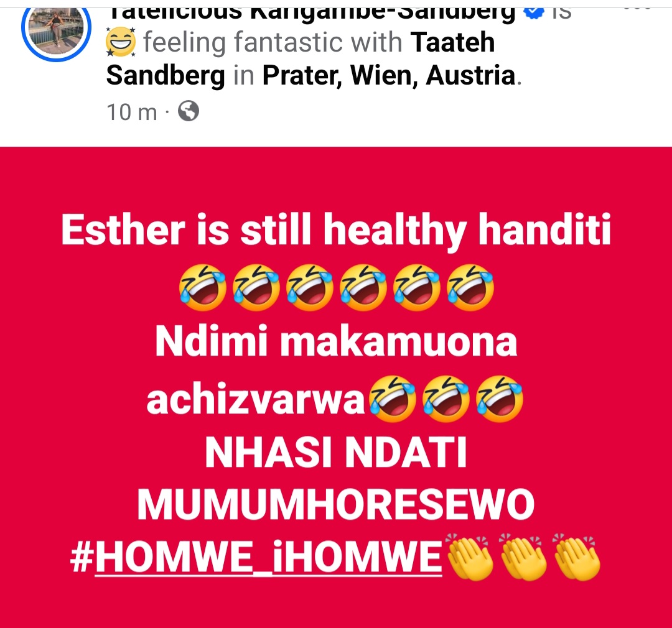
Task: Open the #HOMWE_iHOMWE hashtag
Action: [256, 557]
